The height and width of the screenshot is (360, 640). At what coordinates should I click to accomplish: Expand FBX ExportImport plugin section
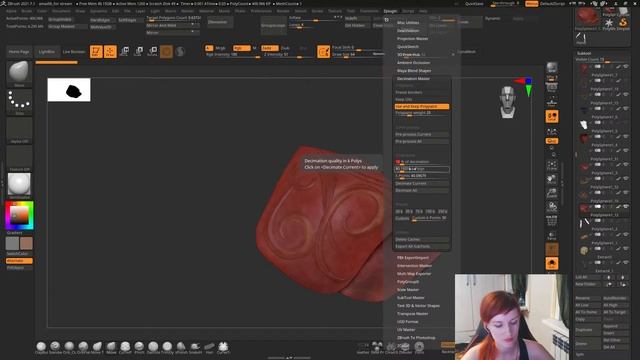413,258
